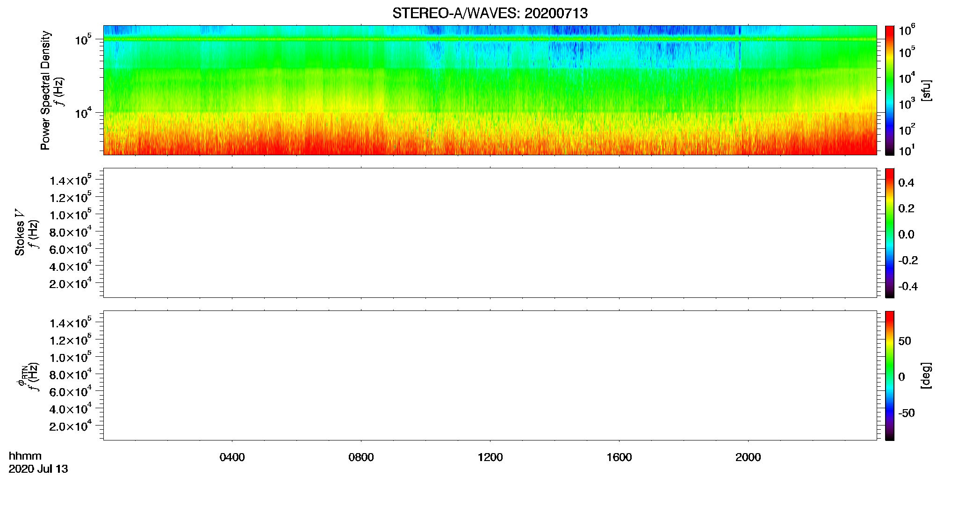Click the power spectral density color bar
Screen dimensions: 980x505
pos(890,90)
